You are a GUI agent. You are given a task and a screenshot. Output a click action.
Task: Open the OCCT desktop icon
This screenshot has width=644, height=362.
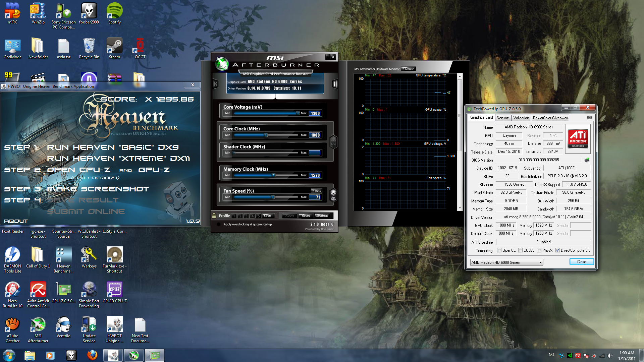coord(140,48)
